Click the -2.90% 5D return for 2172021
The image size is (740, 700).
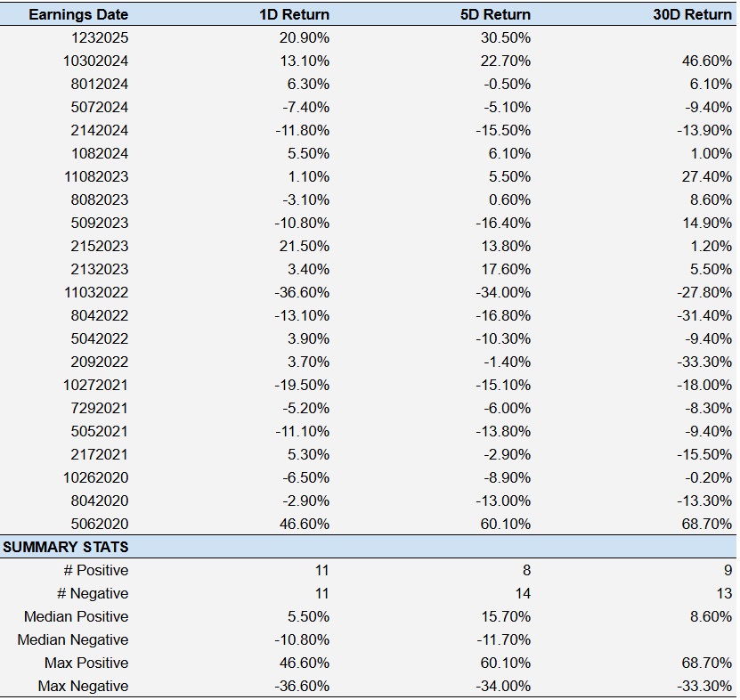point(508,454)
